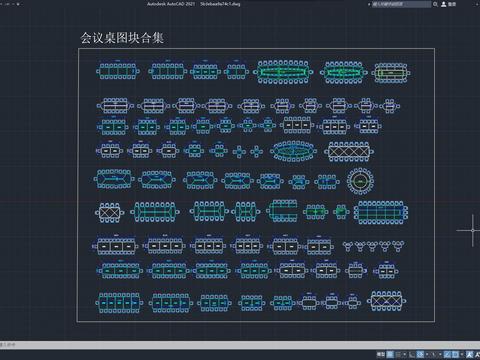Toggle object snap tracking in status bar
Screen dimensions: 480x360
tap(447, 354)
